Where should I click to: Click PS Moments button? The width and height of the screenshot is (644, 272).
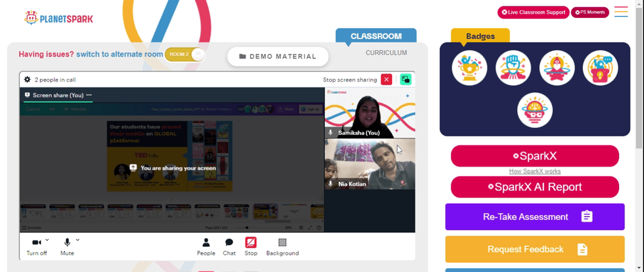point(590,12)
